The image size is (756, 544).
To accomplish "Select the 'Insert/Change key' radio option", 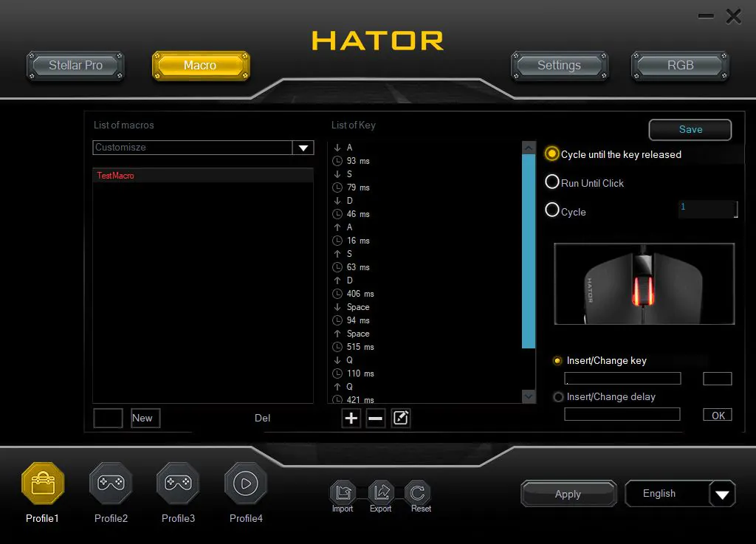I will coord(558,360).
